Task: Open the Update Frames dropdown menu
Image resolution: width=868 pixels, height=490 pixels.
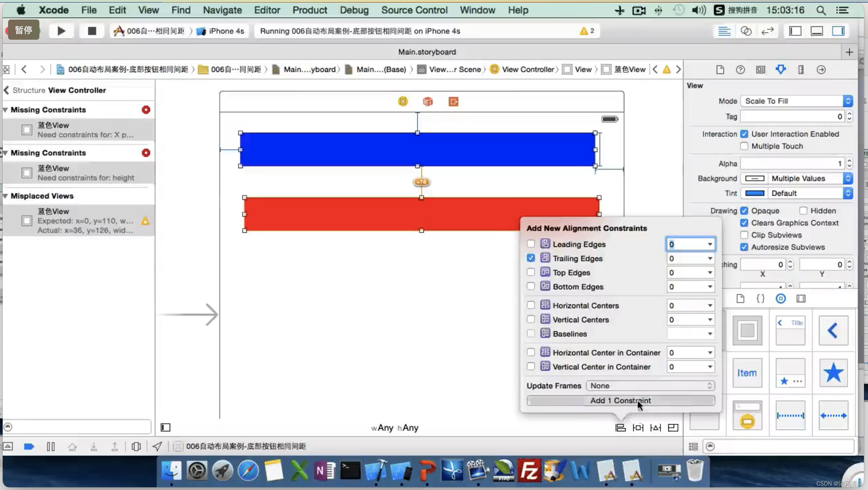Action: [650, 386]
